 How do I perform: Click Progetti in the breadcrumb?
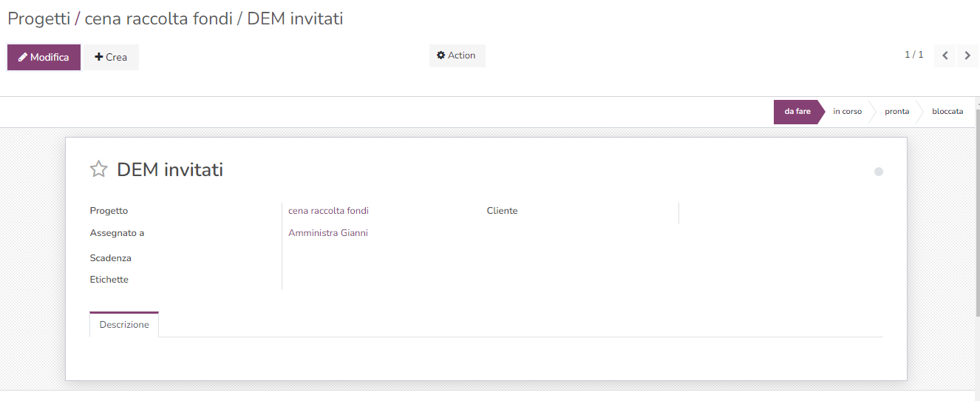(38, 18)
